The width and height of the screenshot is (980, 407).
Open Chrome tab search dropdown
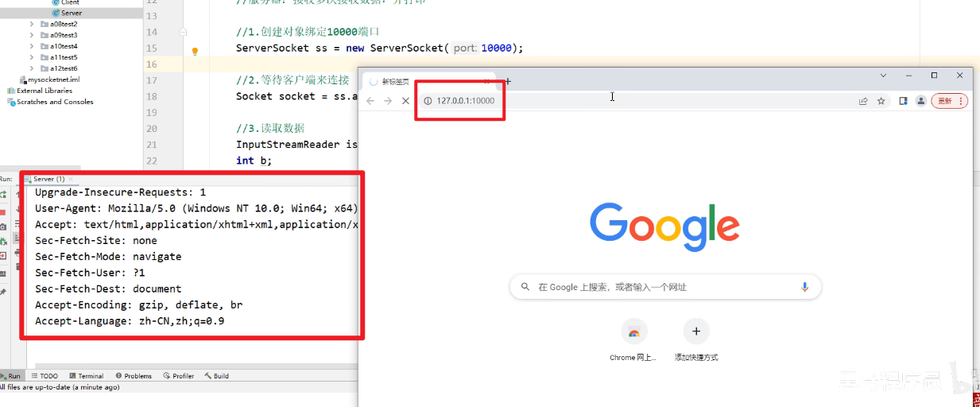(883, 76)
